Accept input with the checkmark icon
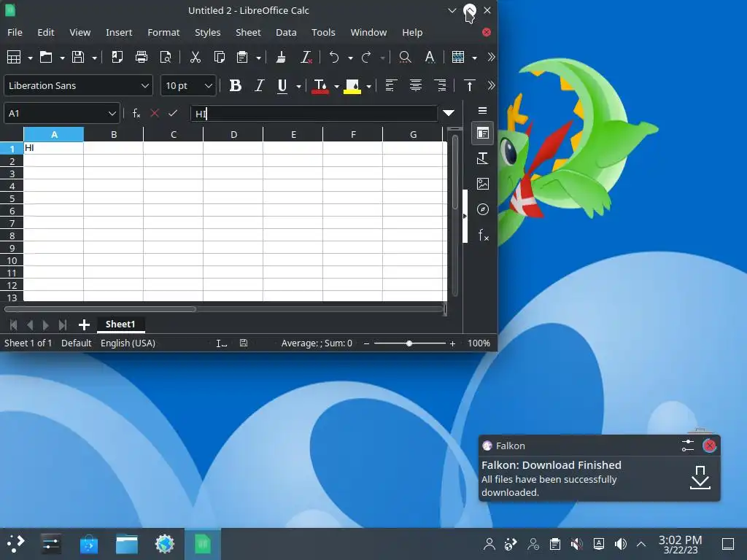 pos(173,113)
